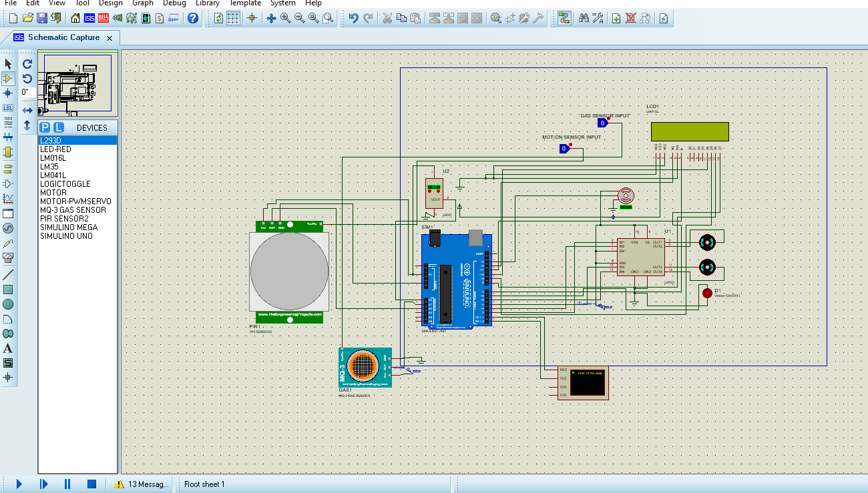The width and height of the screenshot is (868, 493).
Task: Click the Save Project icon
Action: pyautogui.click(x=42, y=18)
